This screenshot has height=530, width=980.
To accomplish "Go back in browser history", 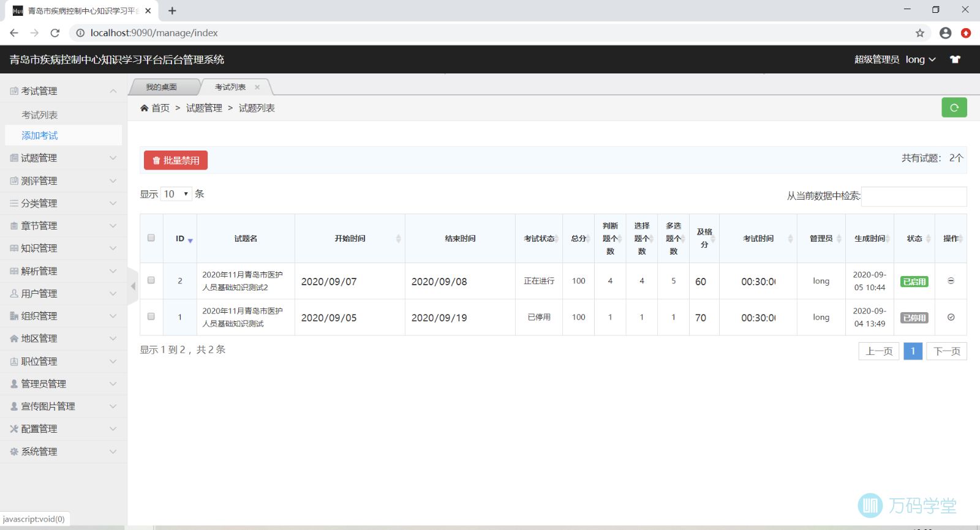I will pos(14,33).
